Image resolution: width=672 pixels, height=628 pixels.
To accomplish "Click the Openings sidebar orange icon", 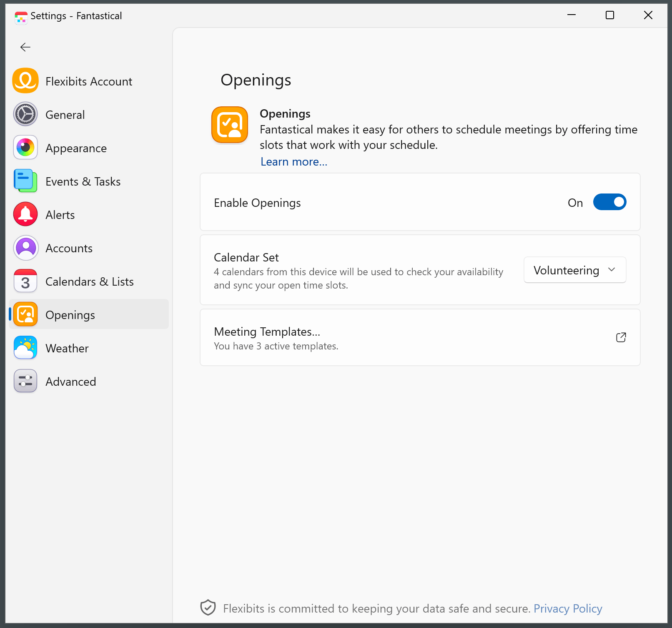I will pyautogui.click(x=25, y=314).
